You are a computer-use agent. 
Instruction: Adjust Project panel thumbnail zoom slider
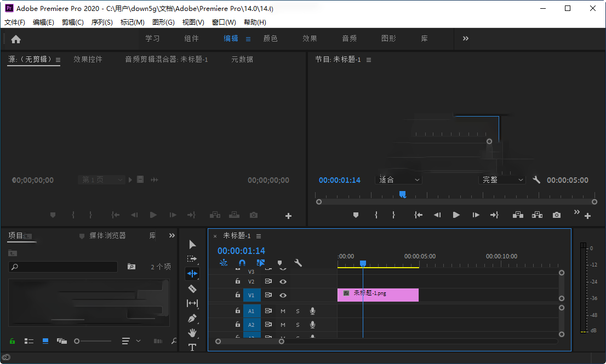click(93, 341)
